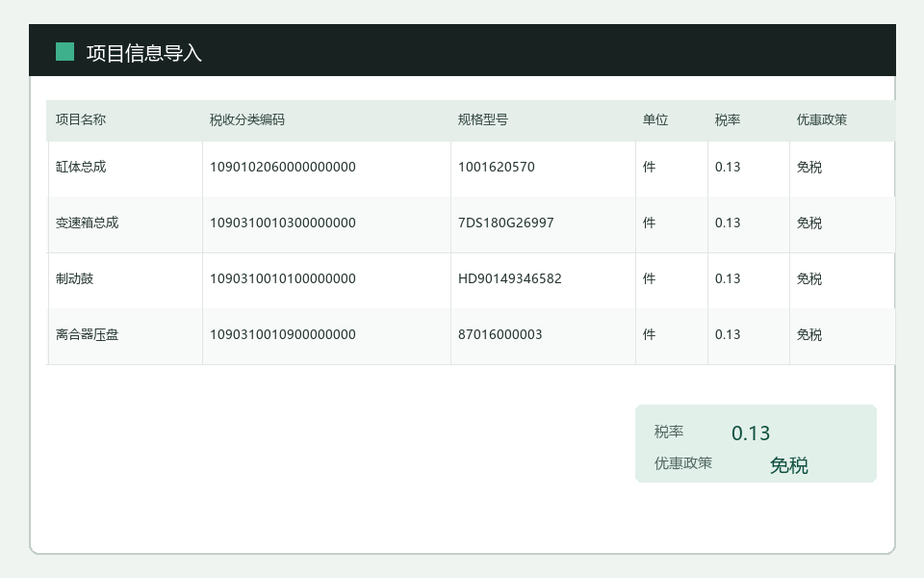Screen dimensions: 924x578
Task: Click 免税 in the 变速箱总成 row
Action: click(x=809, y=223)
